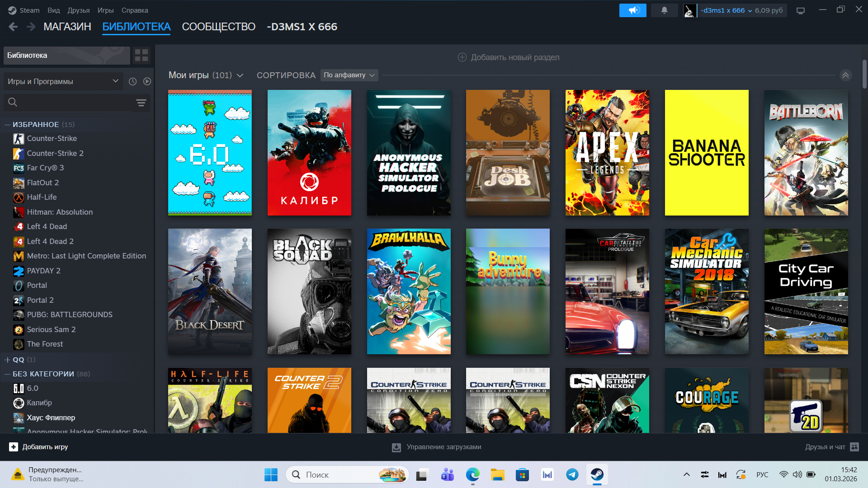Open Telegram from the taskbar
Image resolution: width=868 pixels, height=488 pixels.
pos(572,474)
